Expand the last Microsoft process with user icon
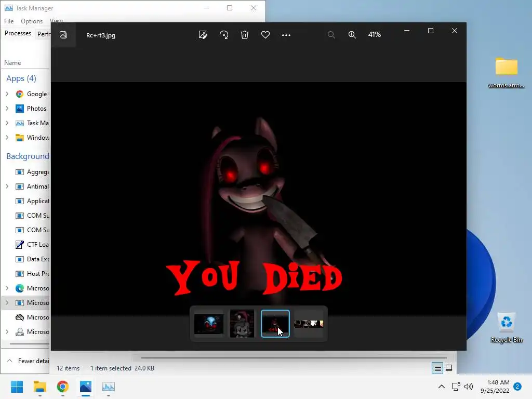The width and height of the screenshot is (532, 399). coord(7,332)
